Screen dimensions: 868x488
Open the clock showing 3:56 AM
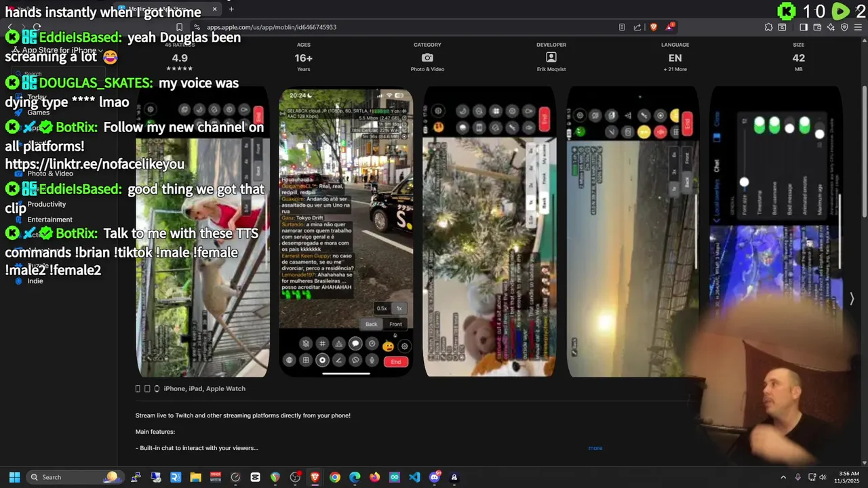[848, 477]
